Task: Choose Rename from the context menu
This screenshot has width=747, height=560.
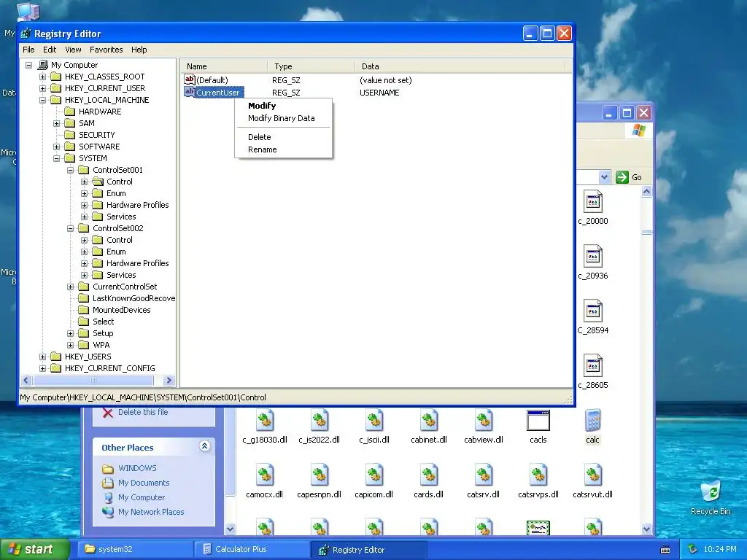Action: (x=262, y=149)
